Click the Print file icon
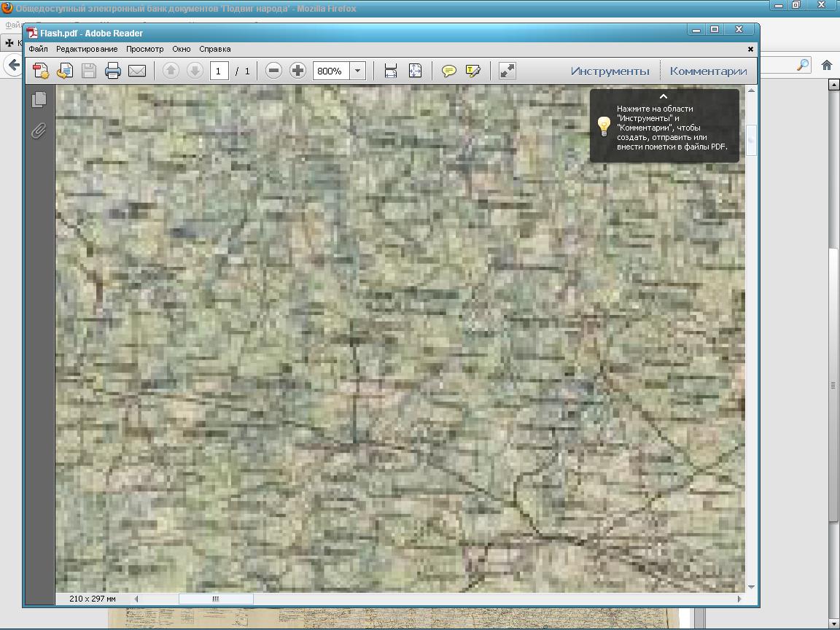The width and height of the screenshot is (840, 630). [x=112, y=71]
